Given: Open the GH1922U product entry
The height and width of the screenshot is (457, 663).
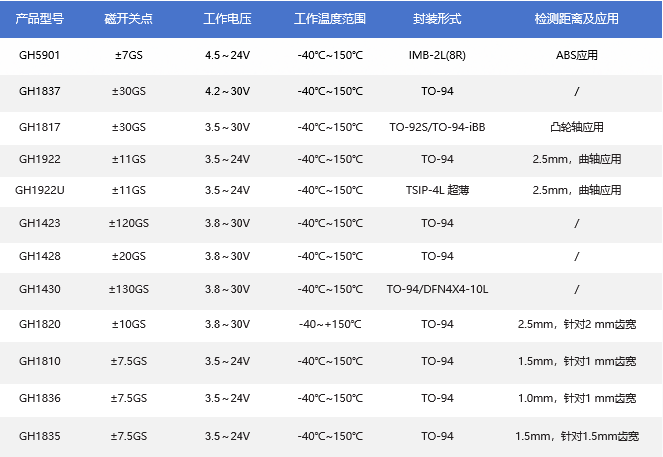Looking at the screenshot, I should [39, 190].
